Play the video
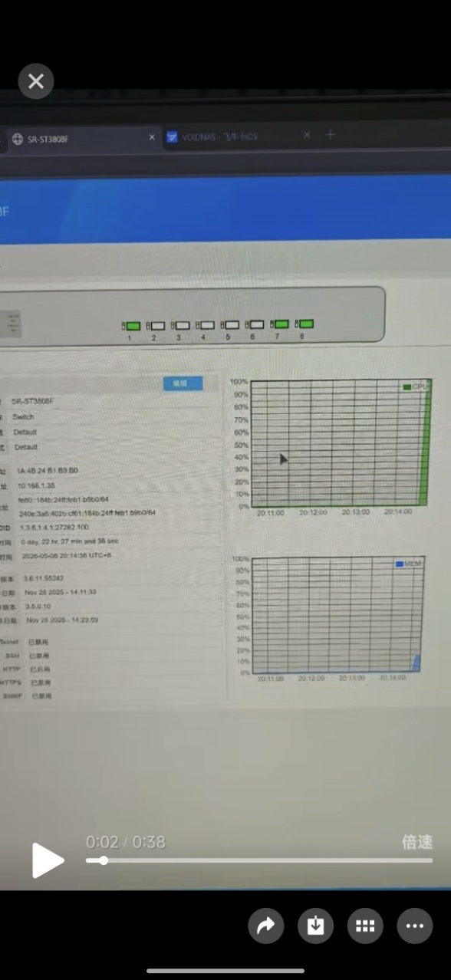Viewport: 451px width, 980px height. coord(48,860)
